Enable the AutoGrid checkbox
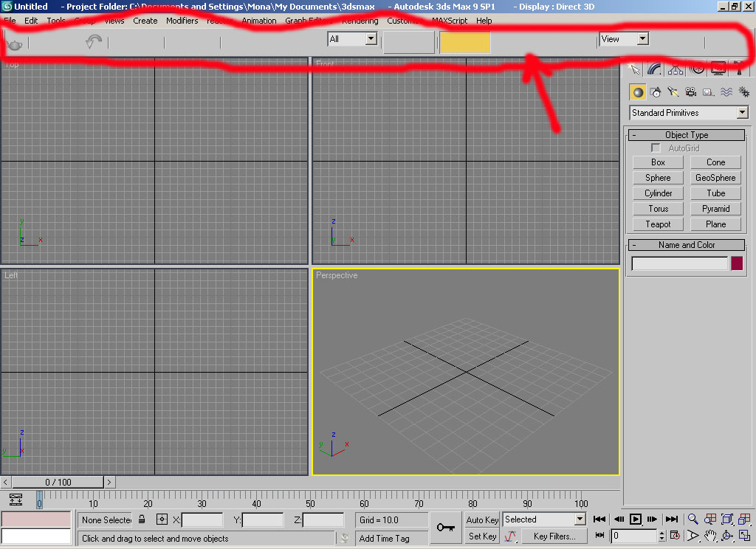 (x=656, y=148)
